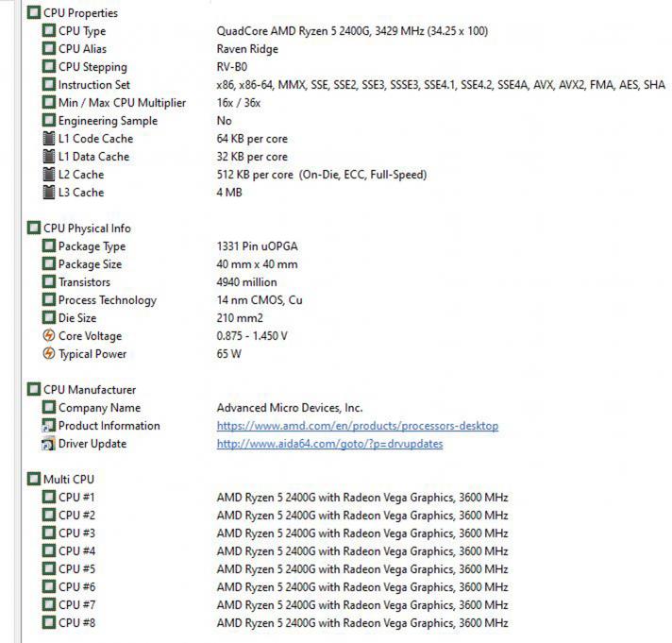This screenshot has width=672, height=643.
Task: Click the Min / Max CPU Multiplier icon
Action: (49, 103)
